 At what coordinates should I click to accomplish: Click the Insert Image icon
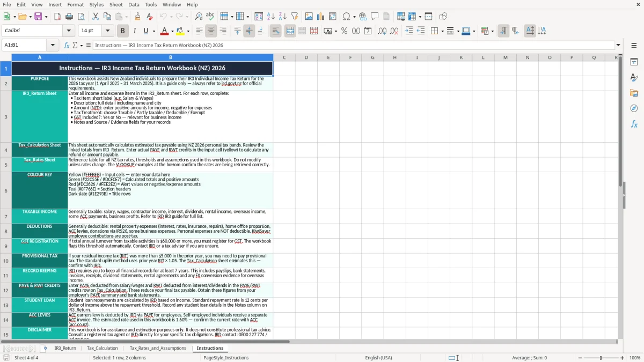pos(309,17)
